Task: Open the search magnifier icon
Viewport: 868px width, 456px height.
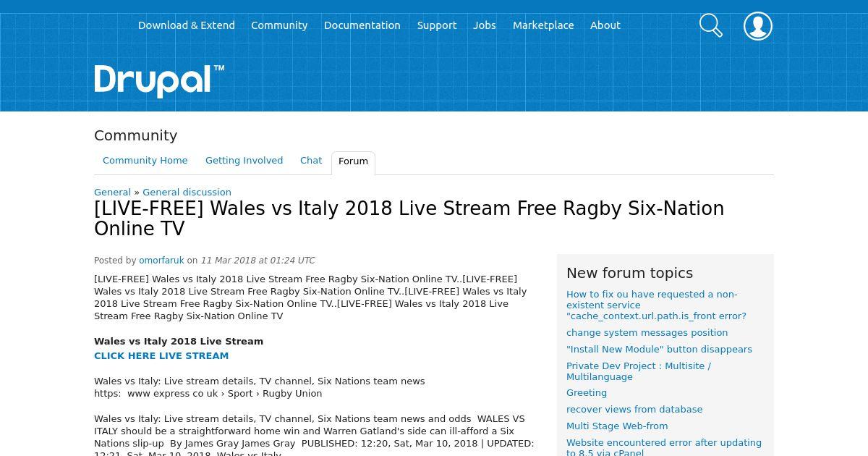Action: [x=711, y=25]
